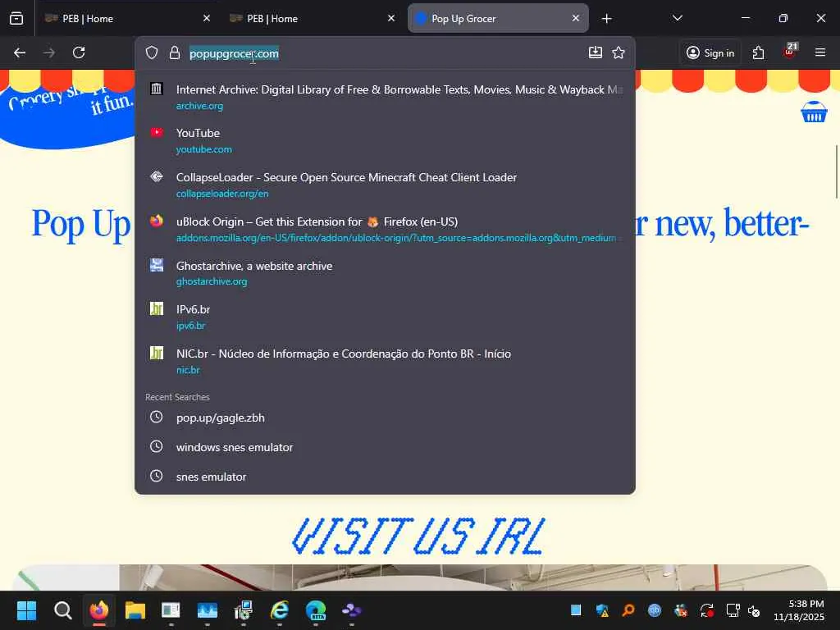Open taskbar Search
This screenshot has width=840, height=630.
pyautogui.click(x=62, y=610)
